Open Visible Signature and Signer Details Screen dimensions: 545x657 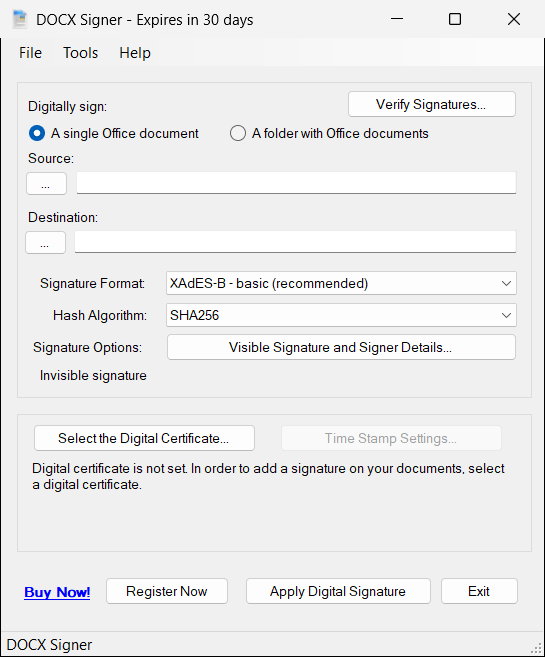[341, 347]
